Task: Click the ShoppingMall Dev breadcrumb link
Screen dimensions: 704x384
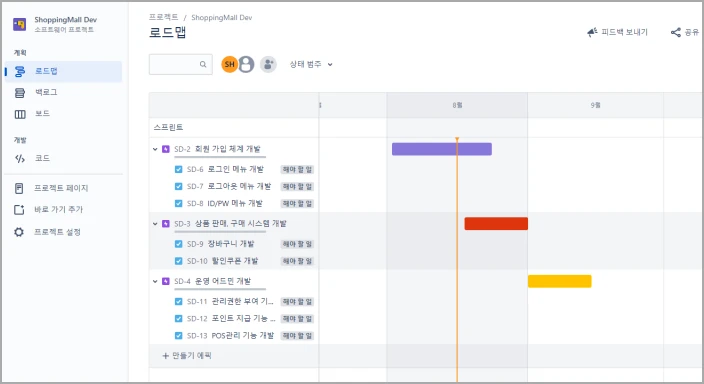Action: (222, 18)
